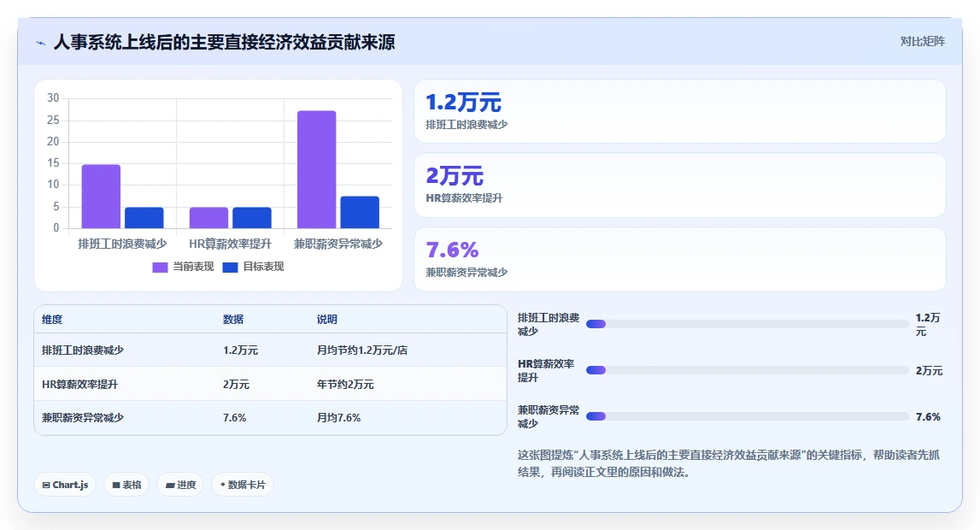
Task: Click the 月均7.6% description cell
Action: [338, 417]
